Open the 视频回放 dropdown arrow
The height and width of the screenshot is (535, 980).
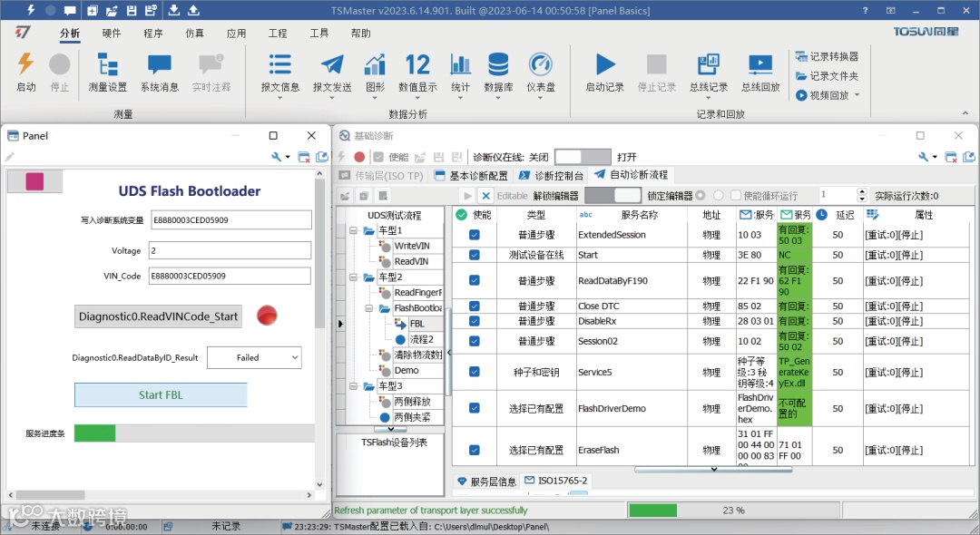857,95
